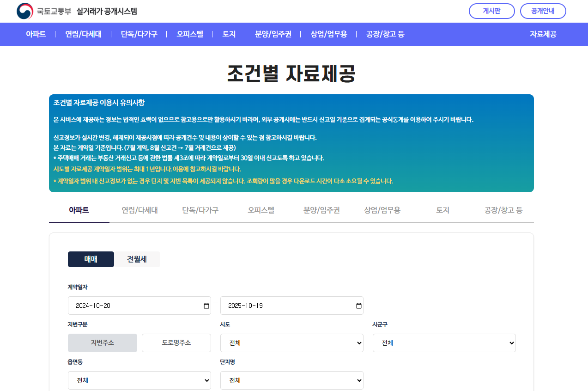588x391 pixels.
Task: Open 연립/다세대 in top navigation bar
Action: click(x=83, y=34)
